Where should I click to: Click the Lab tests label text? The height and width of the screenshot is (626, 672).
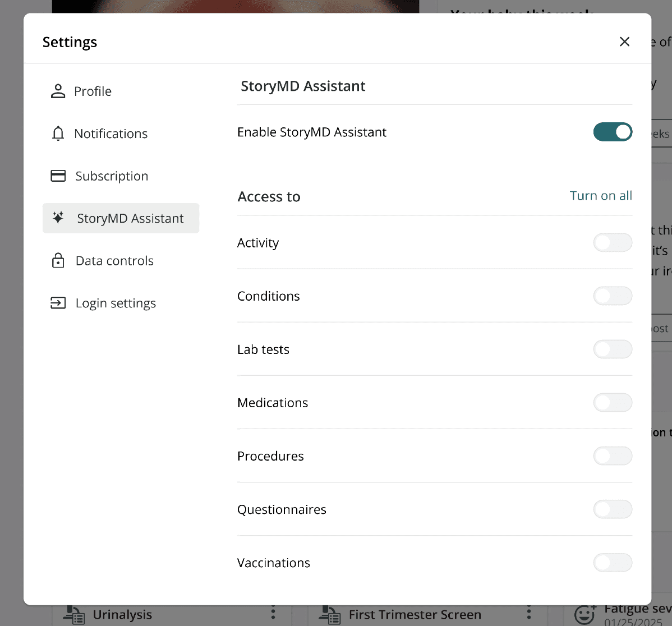point(263,349)
